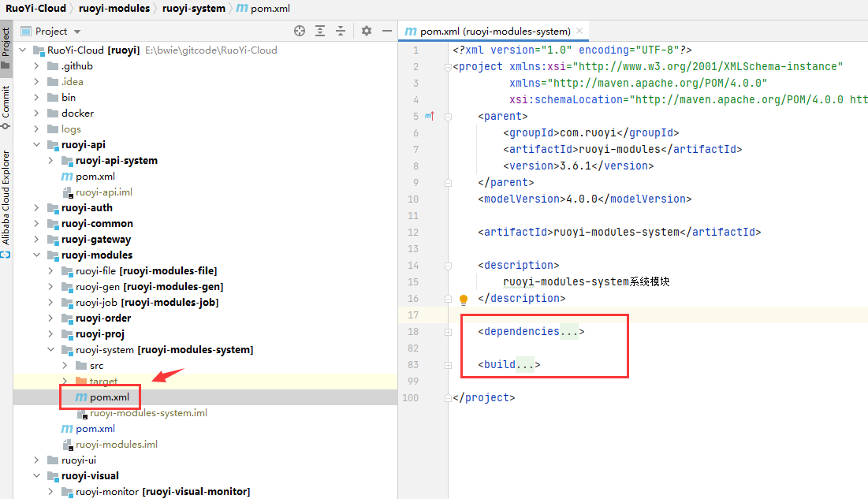Click the ruoyi-modules artifactId value in parent
The image size is (868, 499).
[x=620, y=149]
